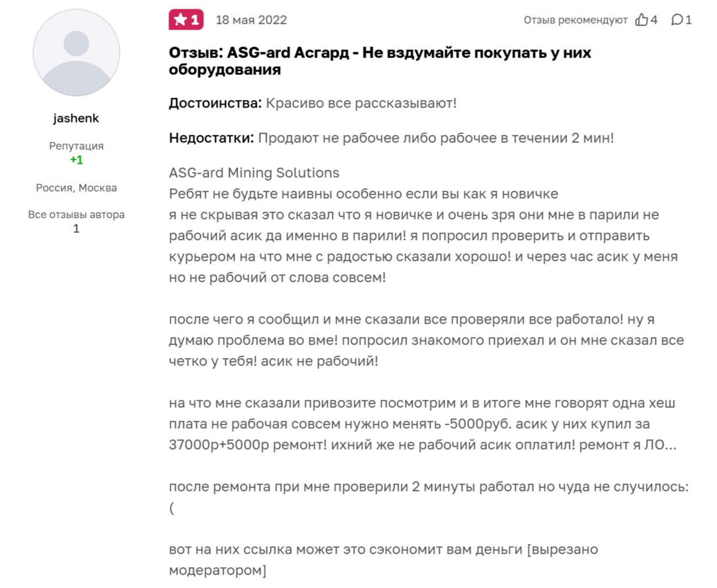The height and width of the screenshot is (588, 717).
Task: Click the author's review count number
Action: coord(76,228)
